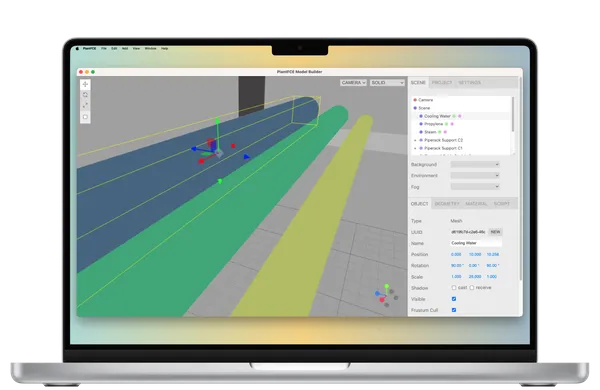600x390 pixels.
Task: Switch to the PROJECT tab
Action: coord(442,83)
